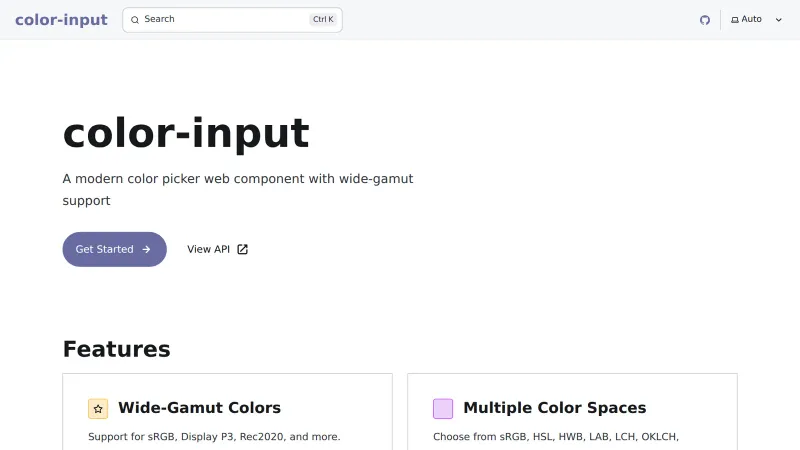Image resolution: width=800 pixels, height=450 pixels.
Task: Click the laptop icon beside Auto
Action: point(735,20)
